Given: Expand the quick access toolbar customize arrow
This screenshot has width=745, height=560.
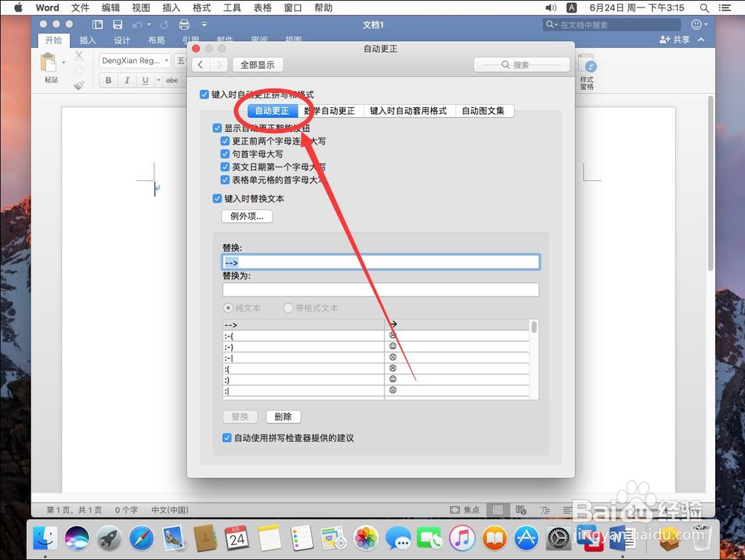Looking at the screenshot, I should (x=204, y=25).
